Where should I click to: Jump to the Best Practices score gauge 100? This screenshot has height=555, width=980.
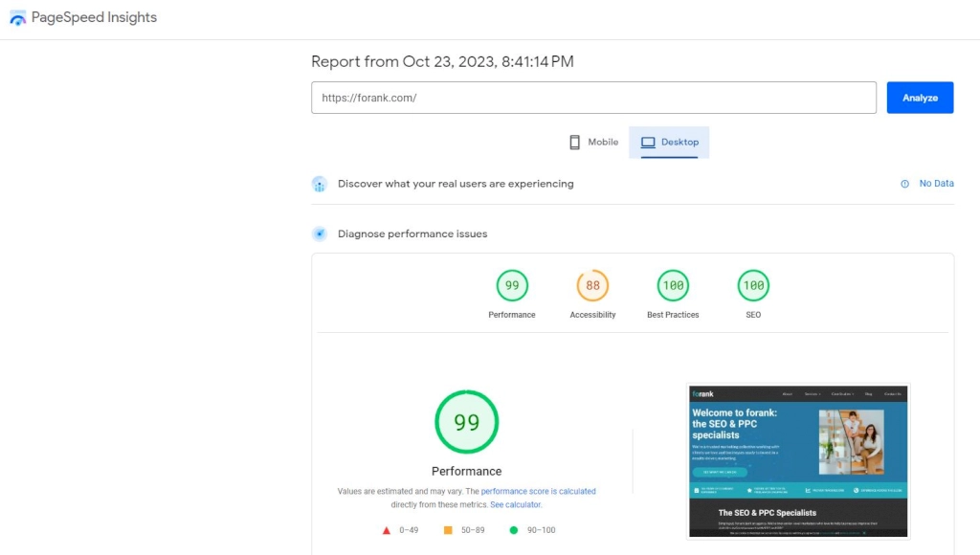673,285
